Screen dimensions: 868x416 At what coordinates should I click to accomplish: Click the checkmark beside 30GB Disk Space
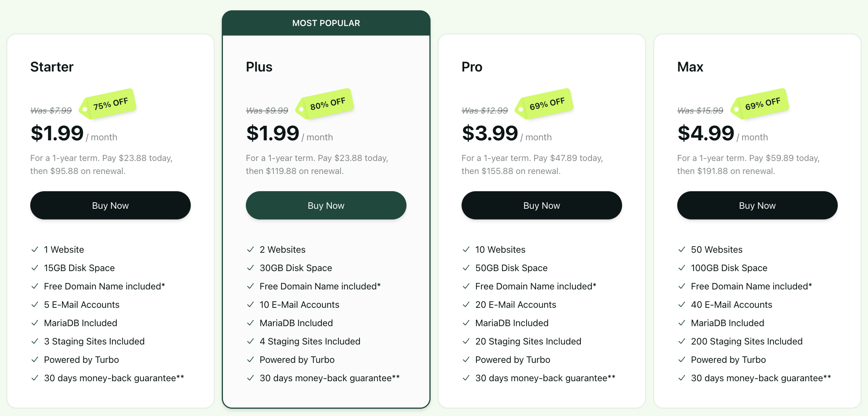250,268
